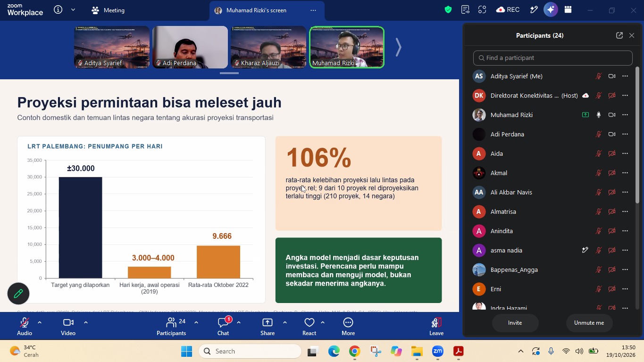Click the Leave meeting button
This screenshot has width=644, height=362.
click(x=436, y=326)
